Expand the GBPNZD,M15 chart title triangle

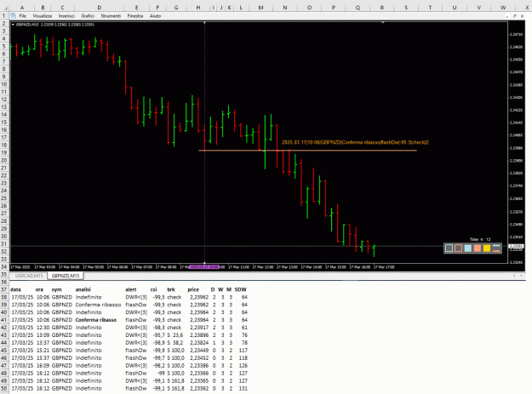pos(13,25)
